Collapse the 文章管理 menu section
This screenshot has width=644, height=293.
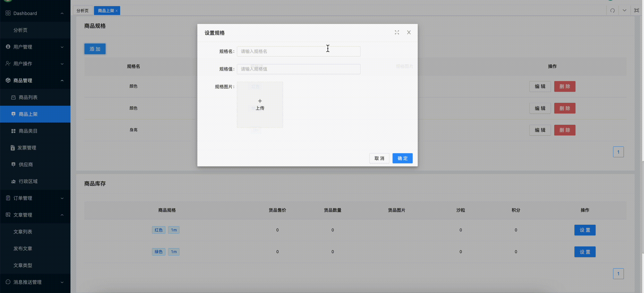coord(35,215)
